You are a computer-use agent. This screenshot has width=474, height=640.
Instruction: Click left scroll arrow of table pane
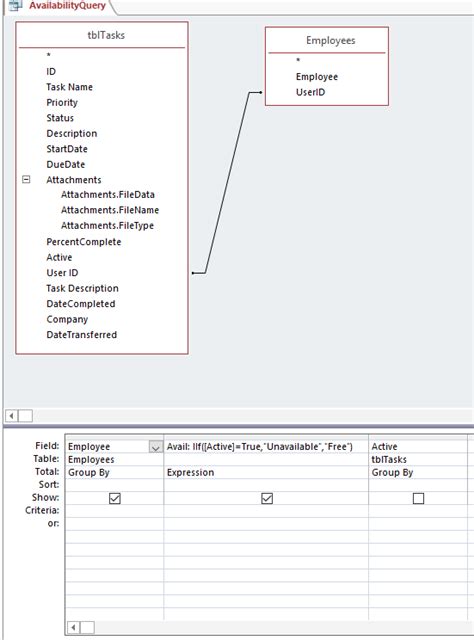(12, 416)
